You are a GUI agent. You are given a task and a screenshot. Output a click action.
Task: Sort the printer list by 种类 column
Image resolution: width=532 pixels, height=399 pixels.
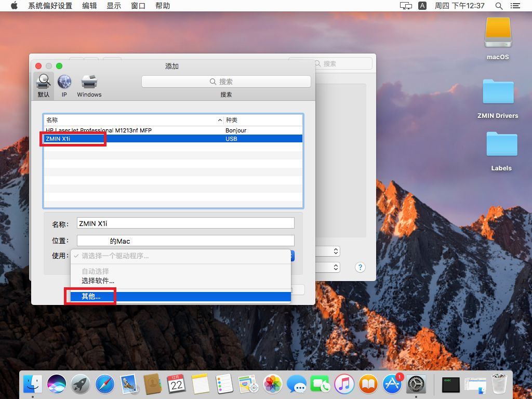click(263, 120)
